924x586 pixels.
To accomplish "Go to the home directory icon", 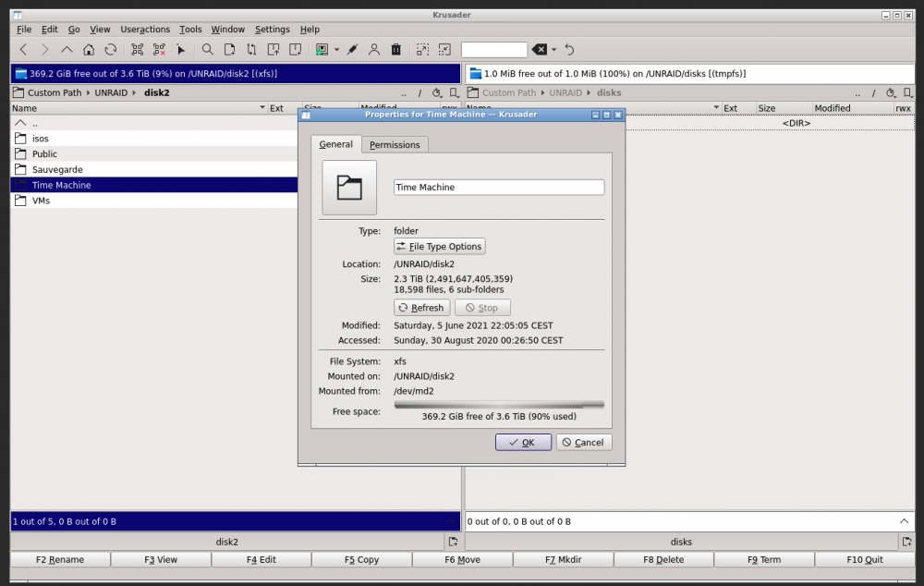I will tap(89, 50).
